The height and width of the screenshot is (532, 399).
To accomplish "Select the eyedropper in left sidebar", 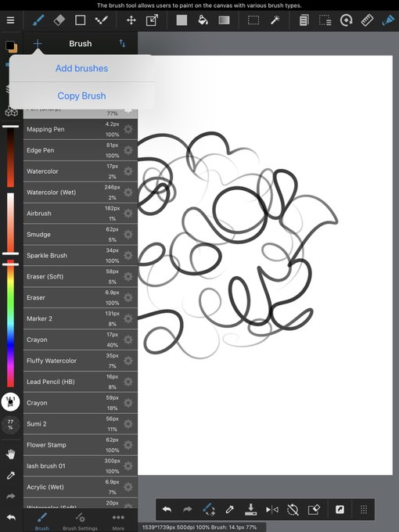I will pyautogui.click(x=11, y=476).
